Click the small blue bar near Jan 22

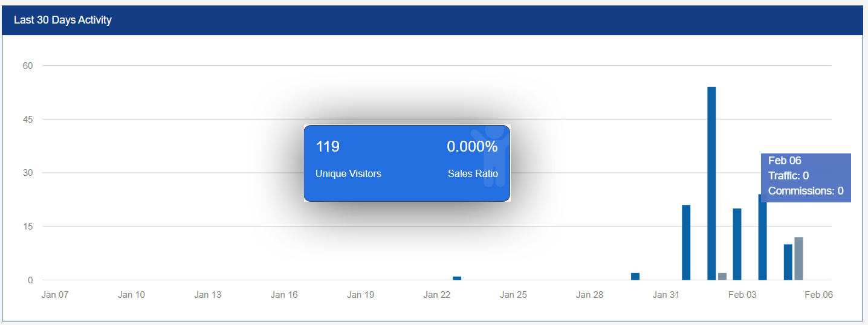(457, 278)
